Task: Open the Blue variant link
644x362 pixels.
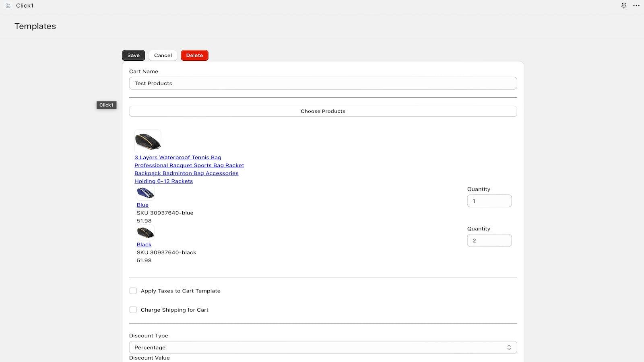Action: click(x=142, y=205)
